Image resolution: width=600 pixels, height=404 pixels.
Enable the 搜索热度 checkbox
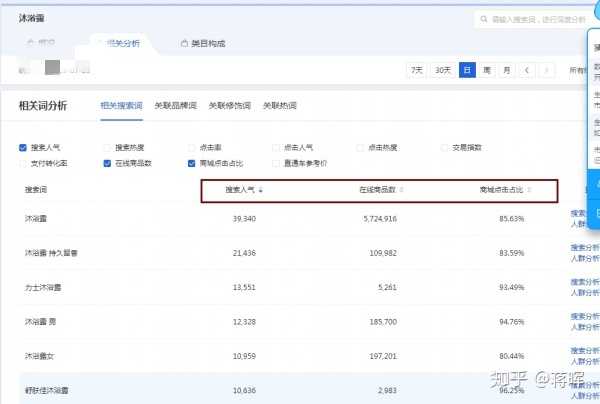pos(107,147)
